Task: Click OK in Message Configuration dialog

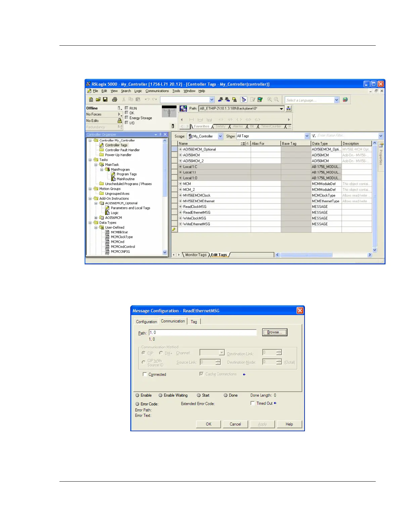Action: [209, 424]
